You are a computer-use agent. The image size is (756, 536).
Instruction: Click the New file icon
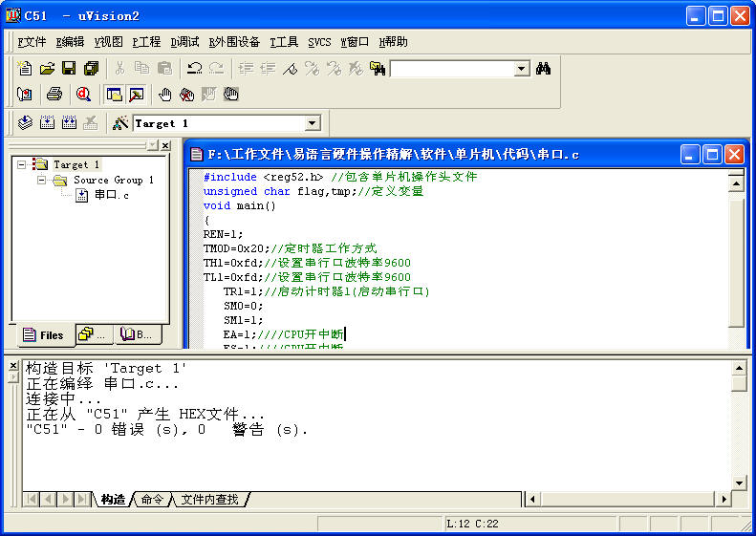coord(26,69)
